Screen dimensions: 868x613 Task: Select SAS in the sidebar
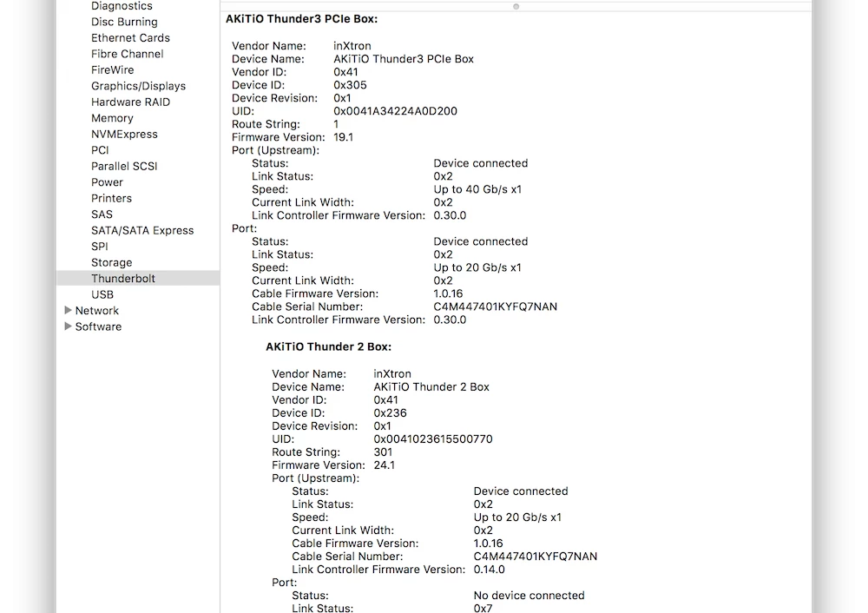pos(102,214)
